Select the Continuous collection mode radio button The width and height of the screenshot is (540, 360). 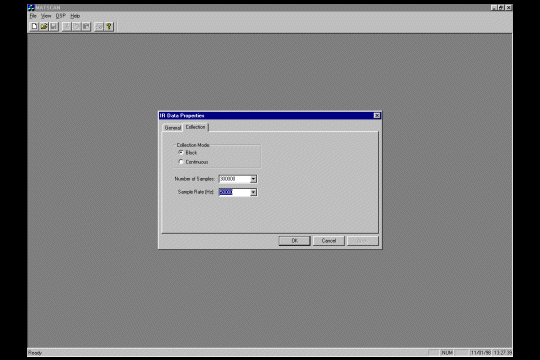[x=181, y=162]
